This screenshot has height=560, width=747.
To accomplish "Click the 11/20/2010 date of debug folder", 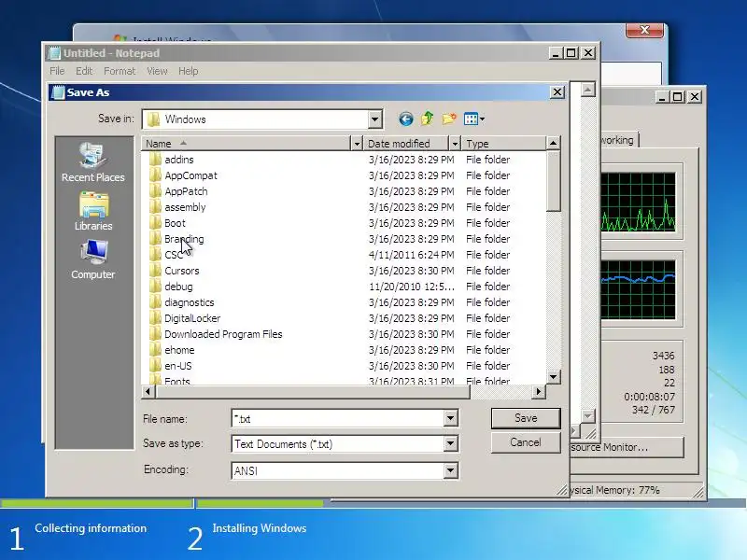I will pyautogui.click(x=412, y=287).
